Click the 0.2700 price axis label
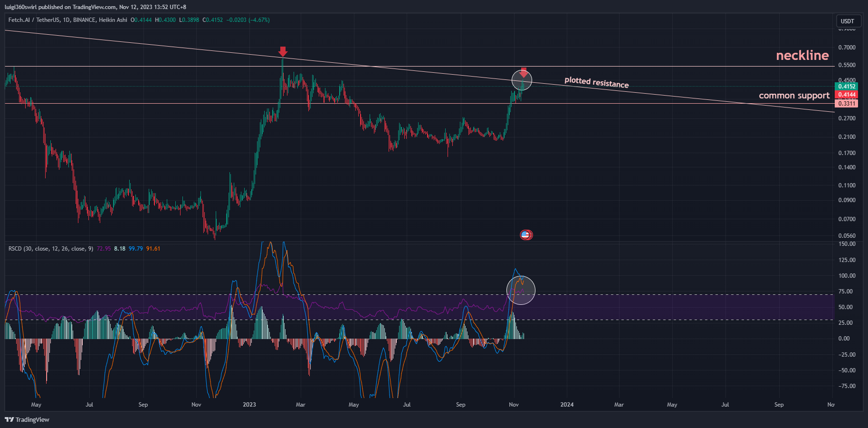This screenshot has height=428, width=868. click(847, 118)
